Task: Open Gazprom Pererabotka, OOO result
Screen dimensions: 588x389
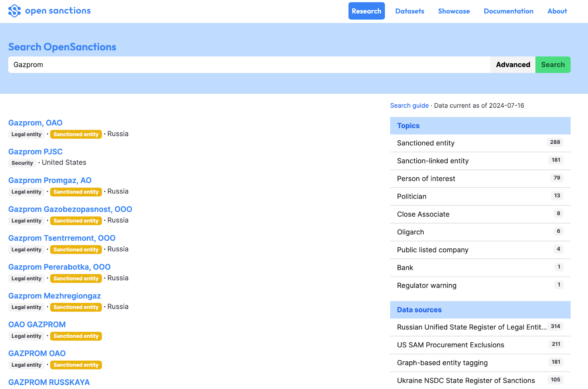Action: pos(60,267)
